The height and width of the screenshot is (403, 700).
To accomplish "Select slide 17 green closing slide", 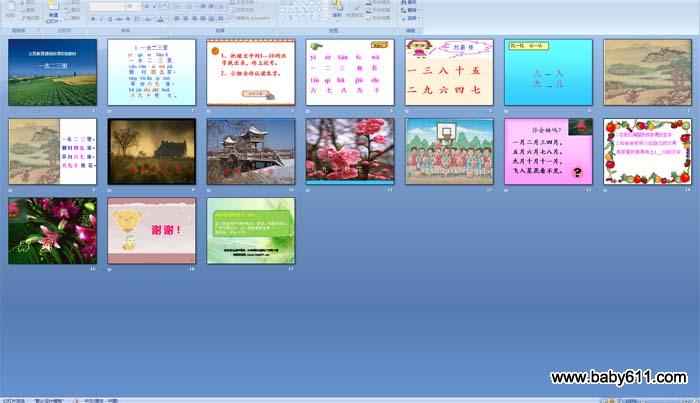I will click(x=251, y=231).
